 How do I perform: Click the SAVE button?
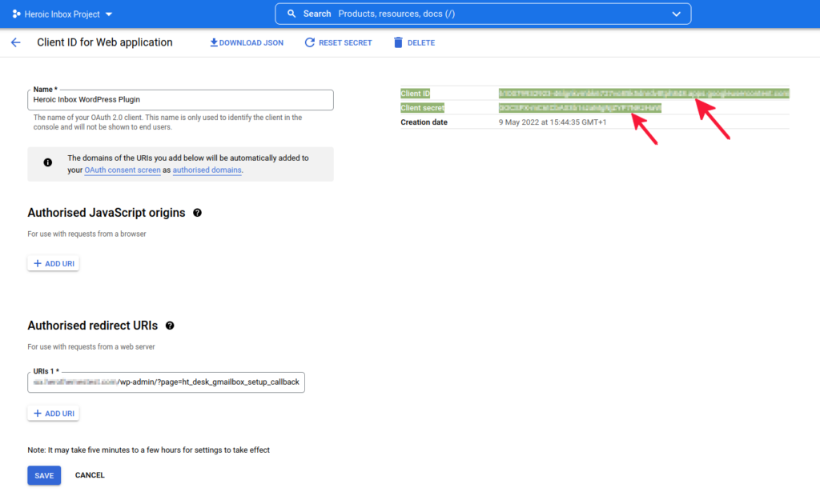coord(44,476)
